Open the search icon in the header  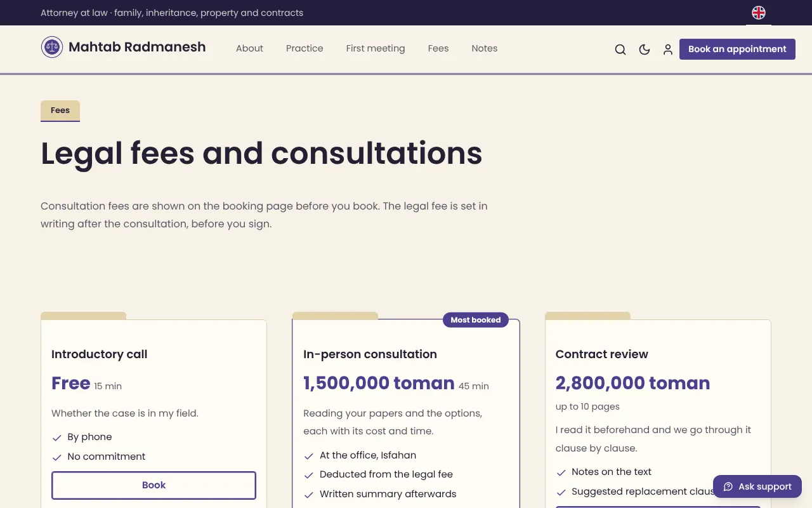pos(620,50)
